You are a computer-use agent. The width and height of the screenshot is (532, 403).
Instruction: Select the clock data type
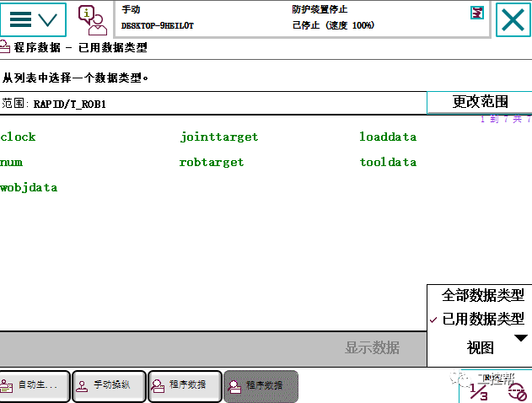point(19,137)
